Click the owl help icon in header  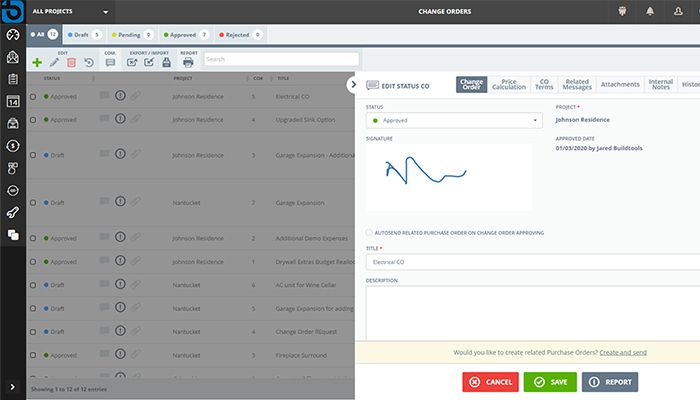(622, 11)
